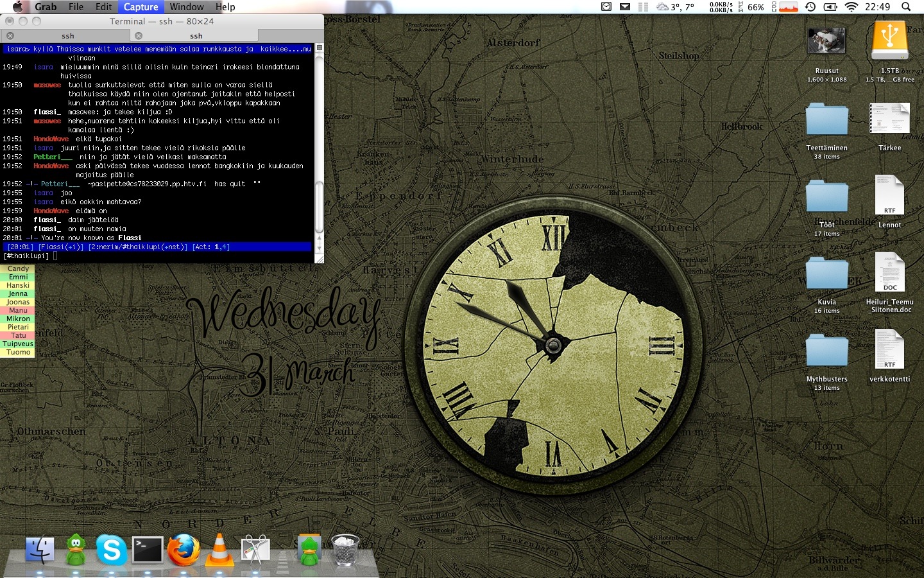Screen dimensions: 924x578
Task: Open the Time Machine menu bar icon
Action: (810, 7)
